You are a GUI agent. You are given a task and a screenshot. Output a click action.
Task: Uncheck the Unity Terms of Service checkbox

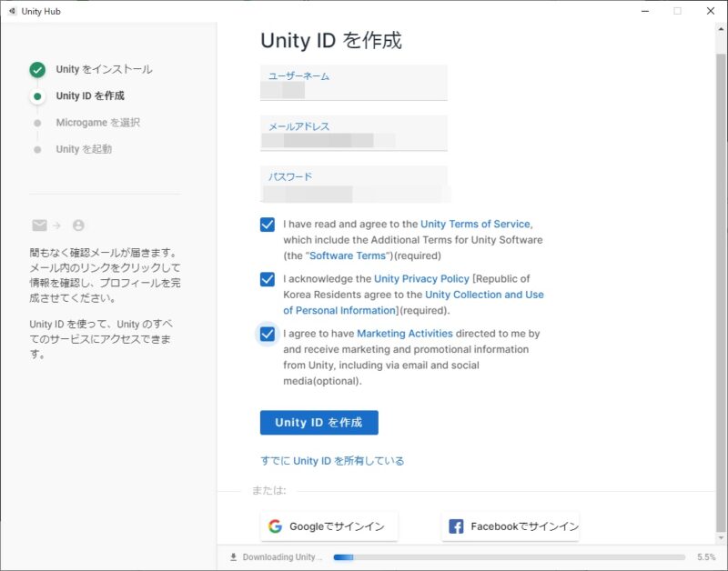(268, 225)
